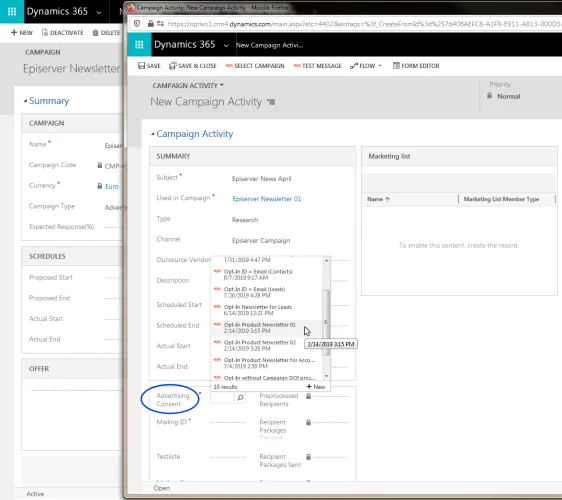The height and width of the screenshot is (500, 562).
Task: Open the Episerver Newsletter 01 campaign link
Action: pos(267,199)
